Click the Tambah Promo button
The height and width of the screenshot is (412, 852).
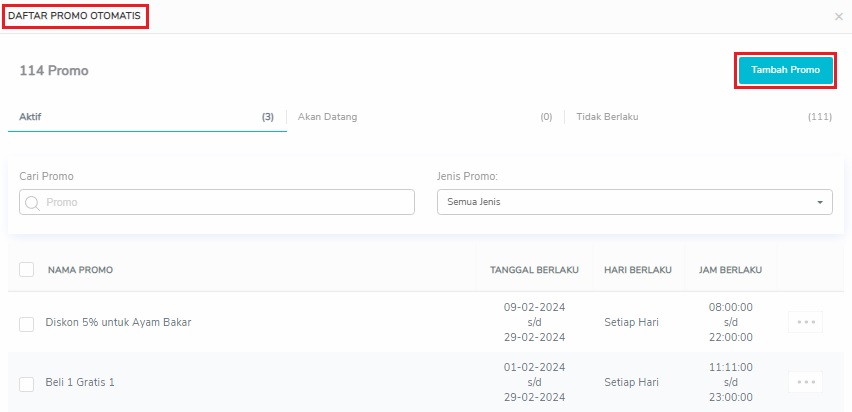(x=785, y=70)
